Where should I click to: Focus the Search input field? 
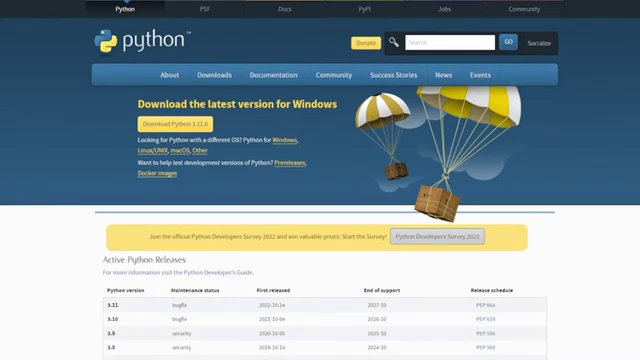point(450,42)
